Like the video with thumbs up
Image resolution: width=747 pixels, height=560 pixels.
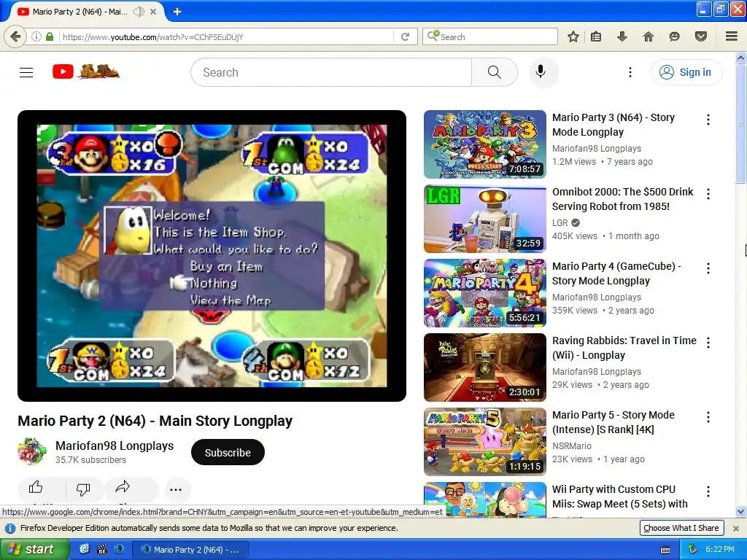tap(36, 488)
